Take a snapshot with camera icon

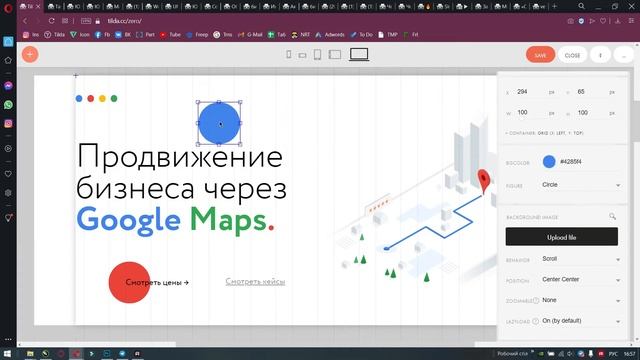[x=571, y=21]
